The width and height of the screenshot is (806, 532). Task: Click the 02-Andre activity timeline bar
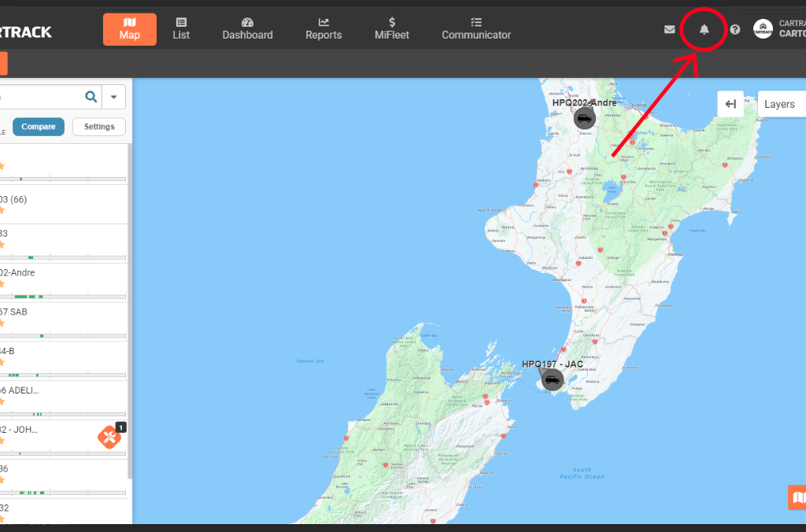click(63, 297)
